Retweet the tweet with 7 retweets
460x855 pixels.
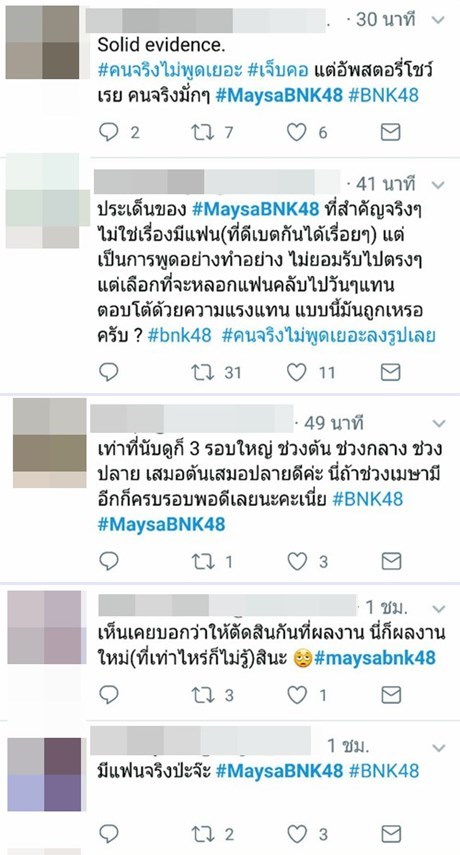point(203,132)
